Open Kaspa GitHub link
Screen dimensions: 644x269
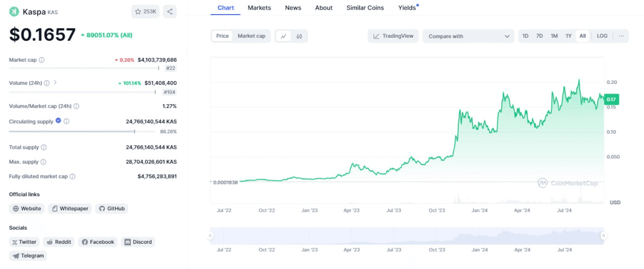coord(111,209)
